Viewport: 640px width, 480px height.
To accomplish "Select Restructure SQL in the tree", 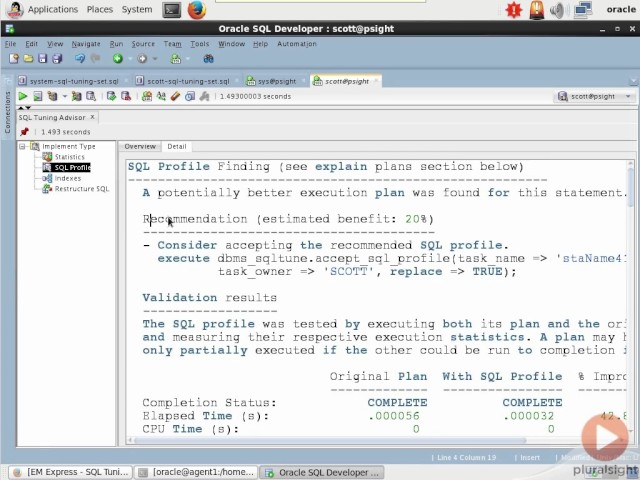I will [82, 189].
